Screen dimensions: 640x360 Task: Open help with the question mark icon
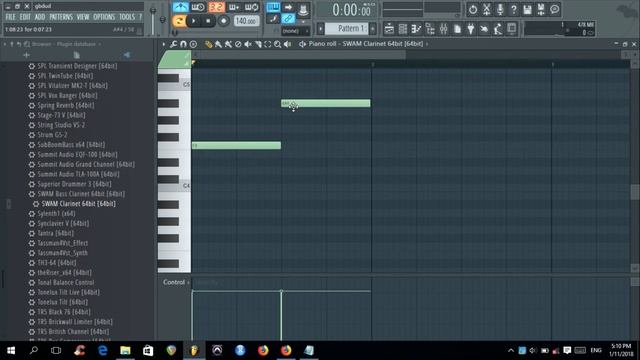point(513,9)
